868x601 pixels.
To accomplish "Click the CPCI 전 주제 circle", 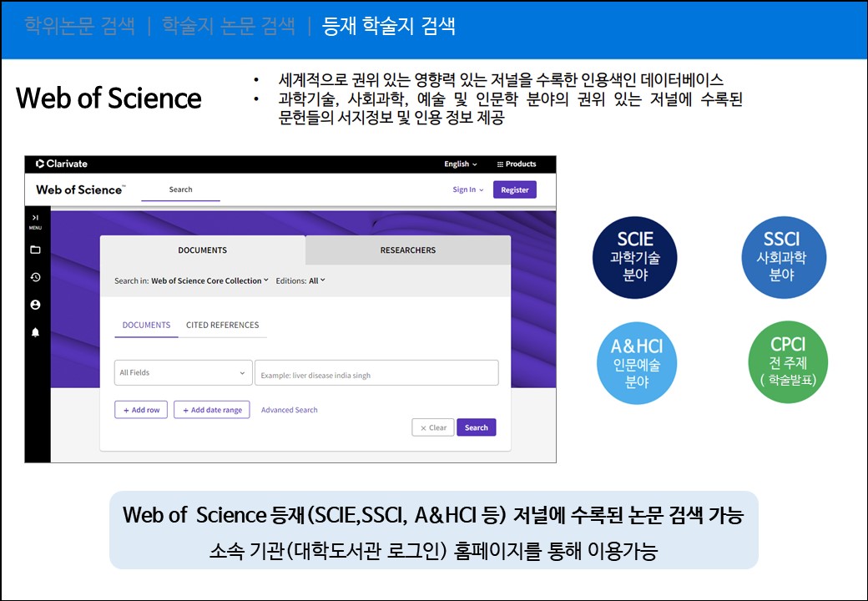I will 788,362.
